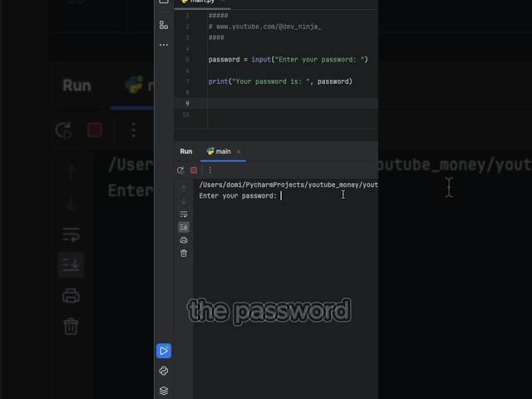Close the main run tab
Viewport: 532px width, 399px height.
click(239, 151)
